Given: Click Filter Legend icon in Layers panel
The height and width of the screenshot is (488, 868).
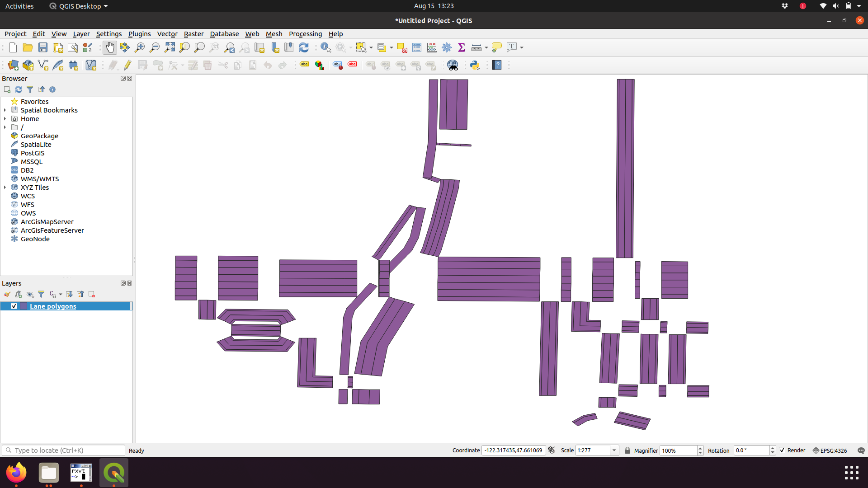Looking at the screenshot, I should 41,294.
